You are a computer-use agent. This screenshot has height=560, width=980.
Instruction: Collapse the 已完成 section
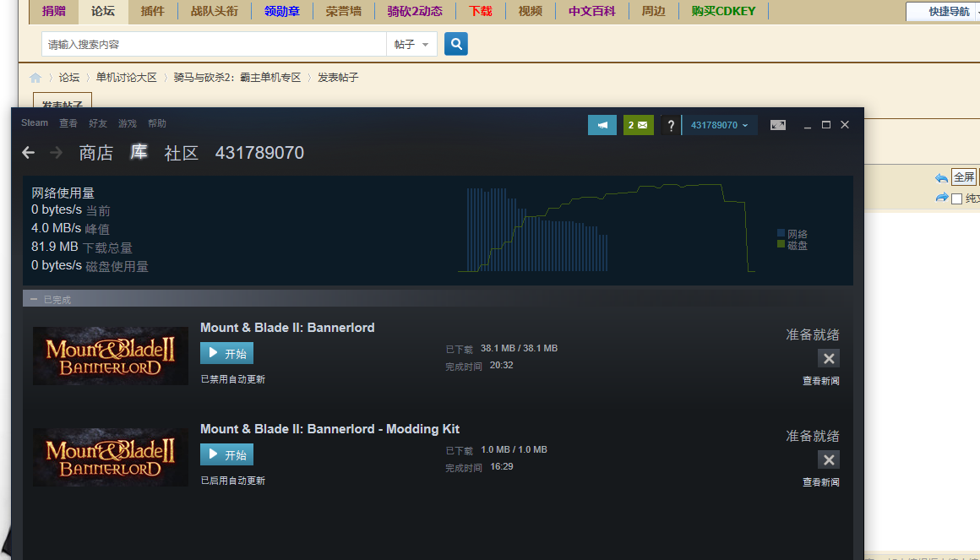tap(34, 299)
